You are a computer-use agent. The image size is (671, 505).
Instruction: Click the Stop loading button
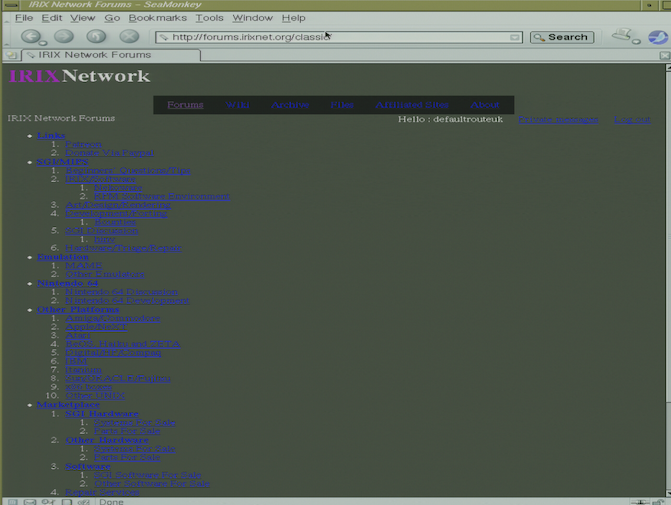click(x=129, y=36)
